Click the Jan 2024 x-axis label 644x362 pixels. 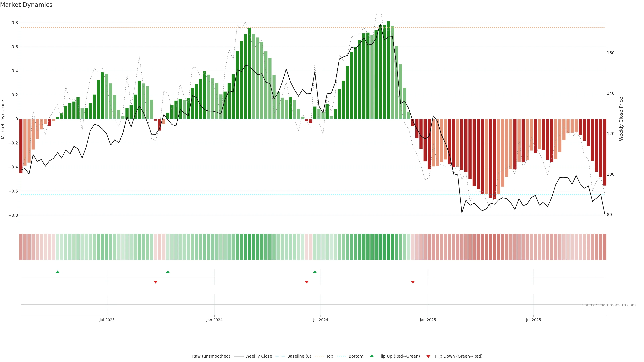[x=214, y=320]
